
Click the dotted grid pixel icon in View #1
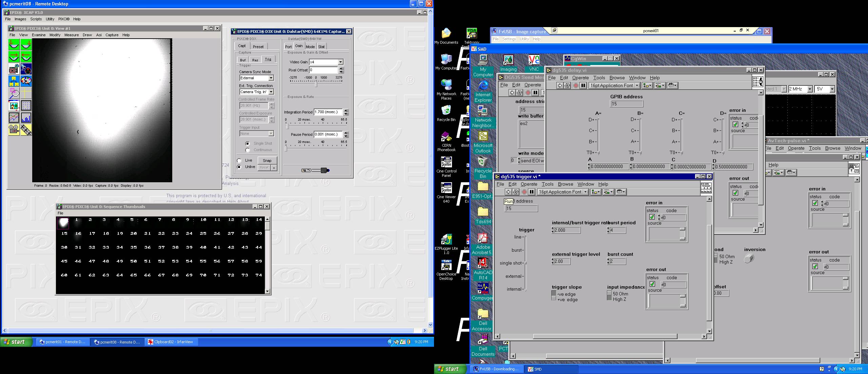tap(26, 105)
